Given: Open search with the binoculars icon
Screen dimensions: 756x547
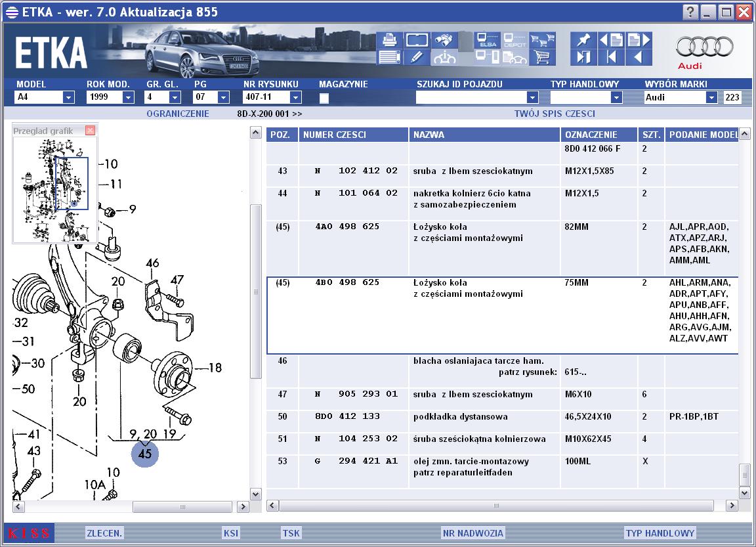Looking at the screenshot, I should [444, 40].
